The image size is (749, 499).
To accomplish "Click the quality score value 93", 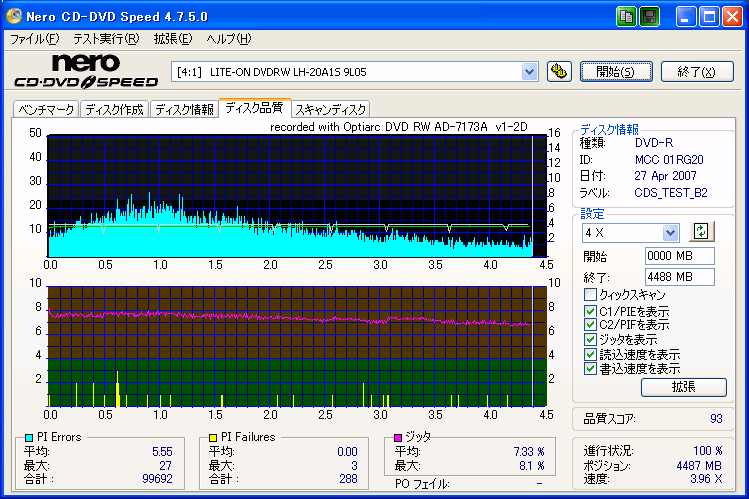I will click(x=716, y=419).
